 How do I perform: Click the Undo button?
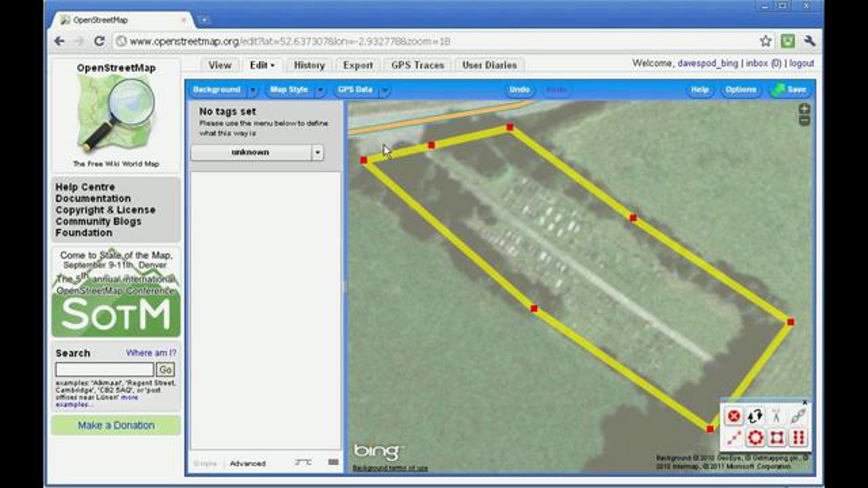(x=519, y=90)
